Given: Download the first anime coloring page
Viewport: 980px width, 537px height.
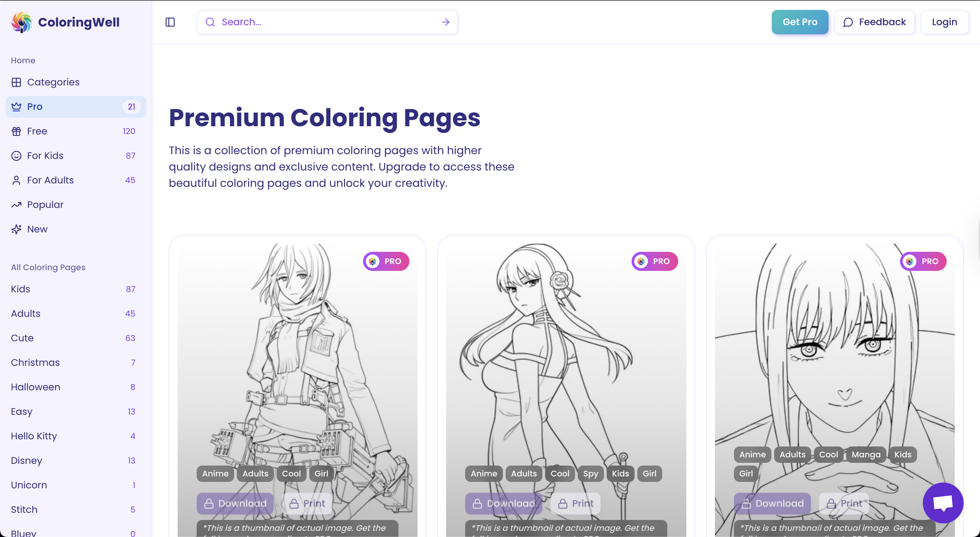Looking at the screenshot, I should pos(235,504).
